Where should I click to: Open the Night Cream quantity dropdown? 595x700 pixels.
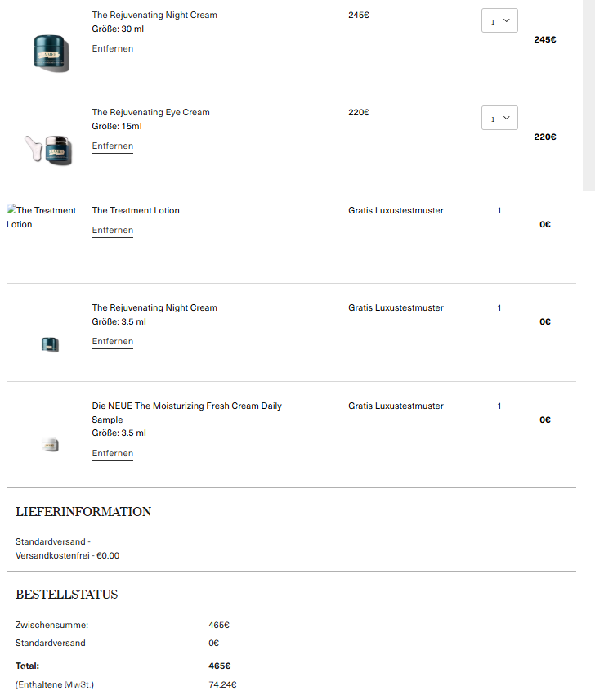(x=499, y=21)
